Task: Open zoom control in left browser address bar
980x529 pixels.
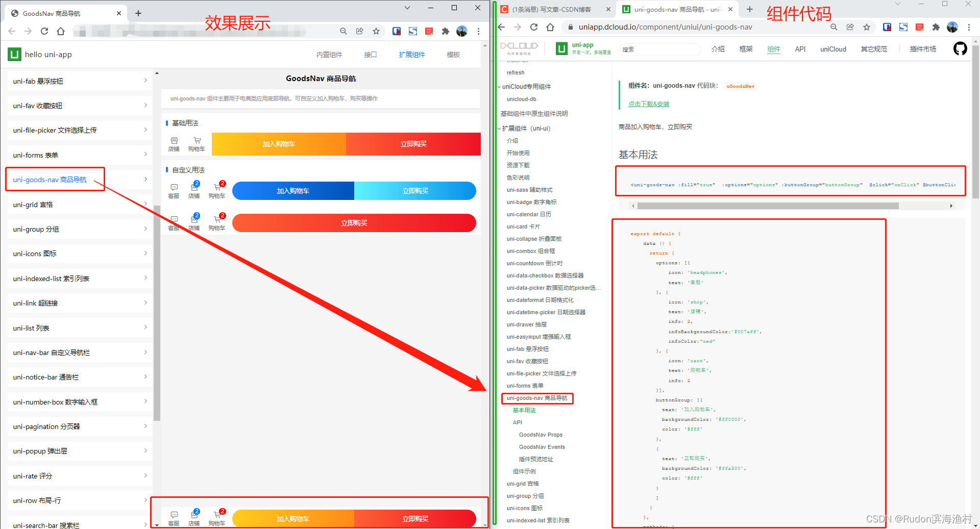Action: click(x=344, y=31)
